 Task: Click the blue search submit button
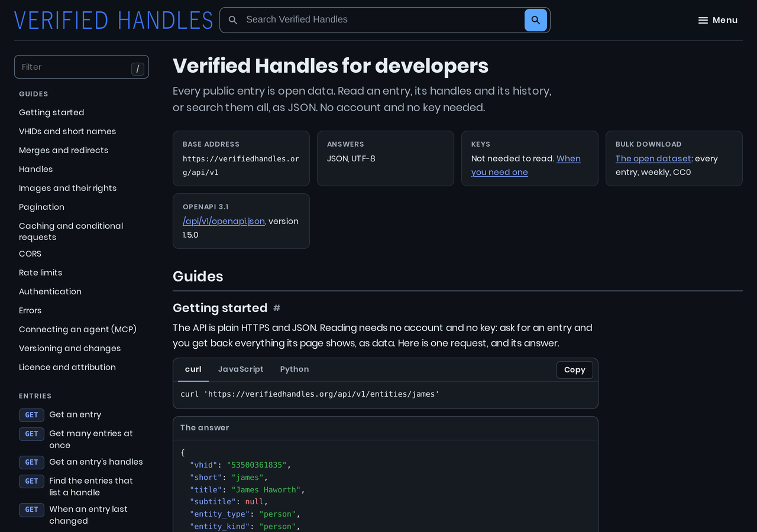tap(536, 20)
